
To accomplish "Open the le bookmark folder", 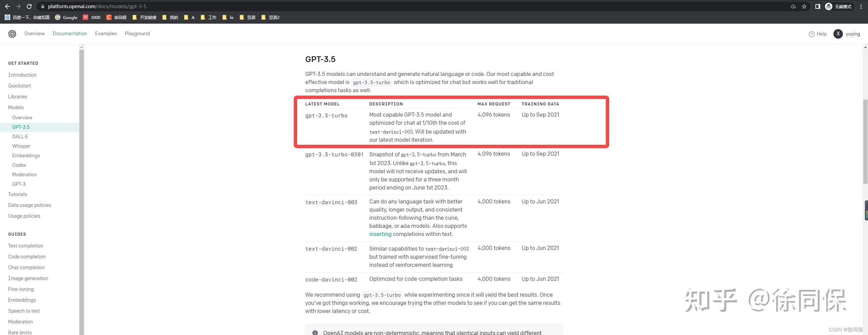I will tap(228, 17).
